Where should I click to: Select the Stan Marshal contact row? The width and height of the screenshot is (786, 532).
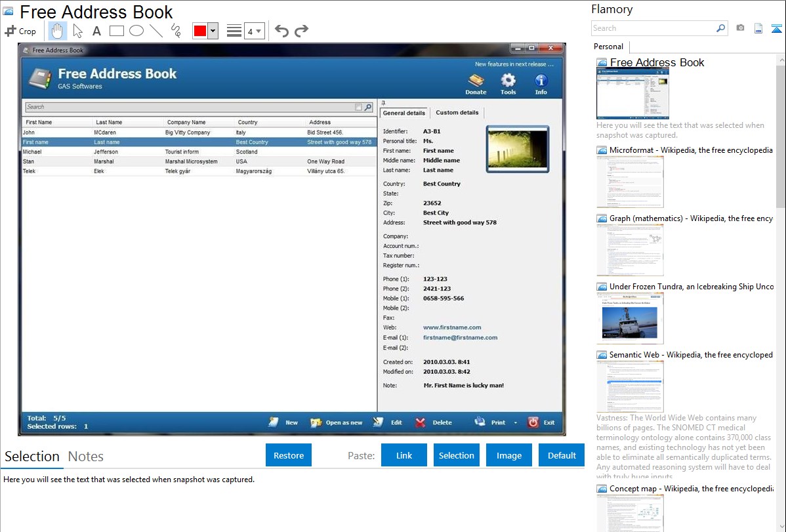click(199, 161)
